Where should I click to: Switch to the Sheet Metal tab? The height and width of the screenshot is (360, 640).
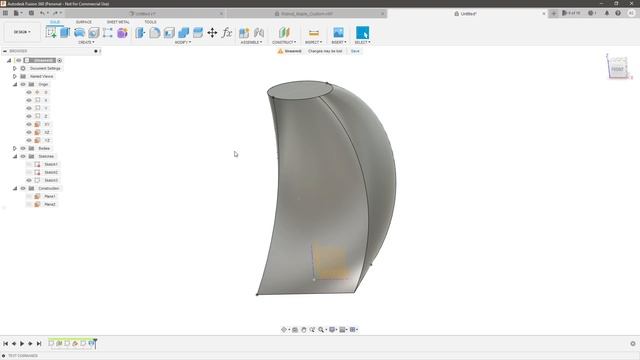(x=118, y=22)
